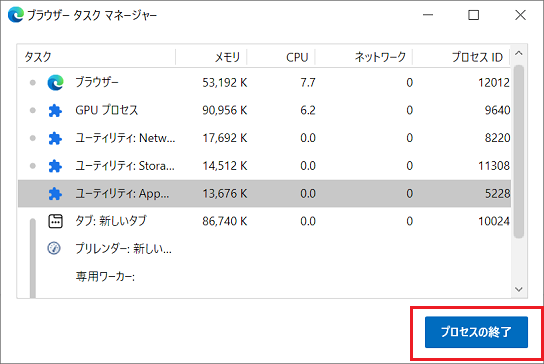Click the gauge icon beside プリレンダー: 新しい...
This screenshot has width=544, height=364.
pyautogui.click(x=54, y=248)
